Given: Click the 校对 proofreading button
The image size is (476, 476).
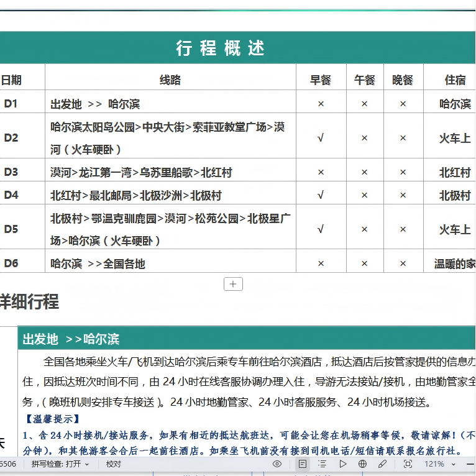Looking at the screenshot, I should point(114,464).
